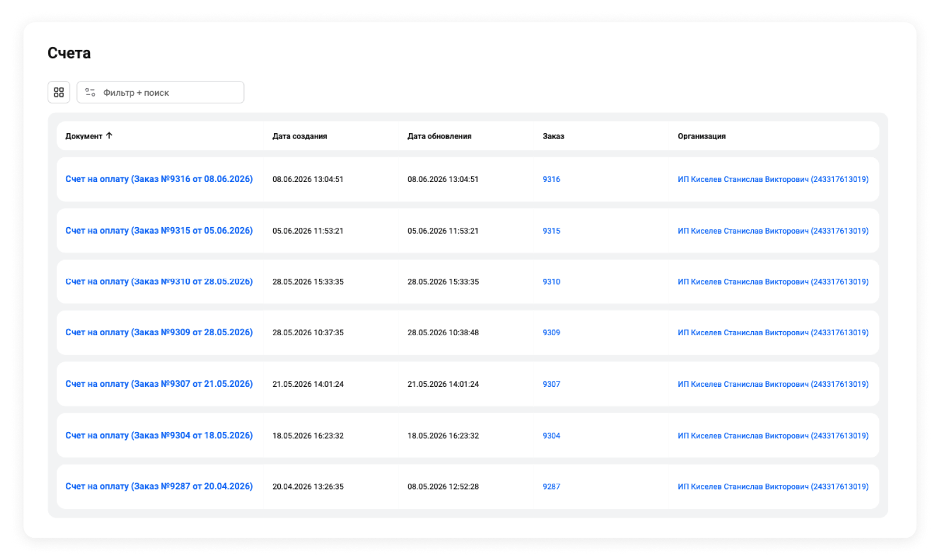Click the Заказ column header

pos(553,136)
